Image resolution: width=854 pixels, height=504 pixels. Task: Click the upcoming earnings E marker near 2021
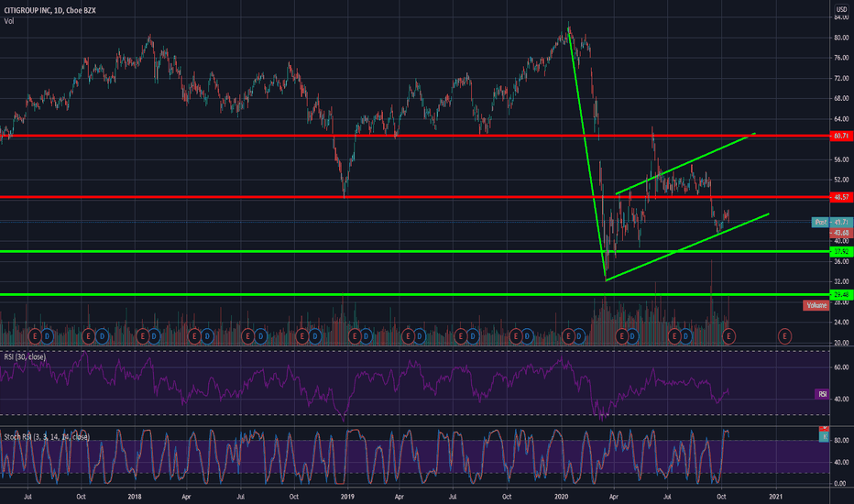pyautogui.click(x=784, y=336)
